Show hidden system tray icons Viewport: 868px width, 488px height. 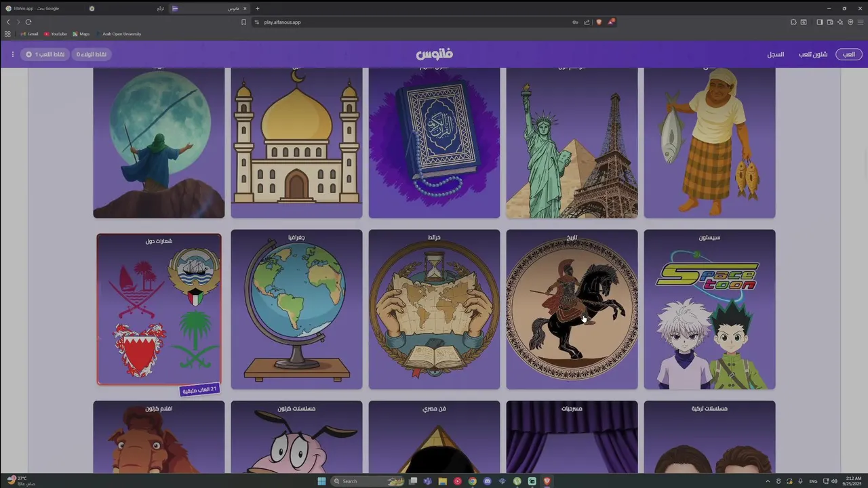tap(768, 481)
